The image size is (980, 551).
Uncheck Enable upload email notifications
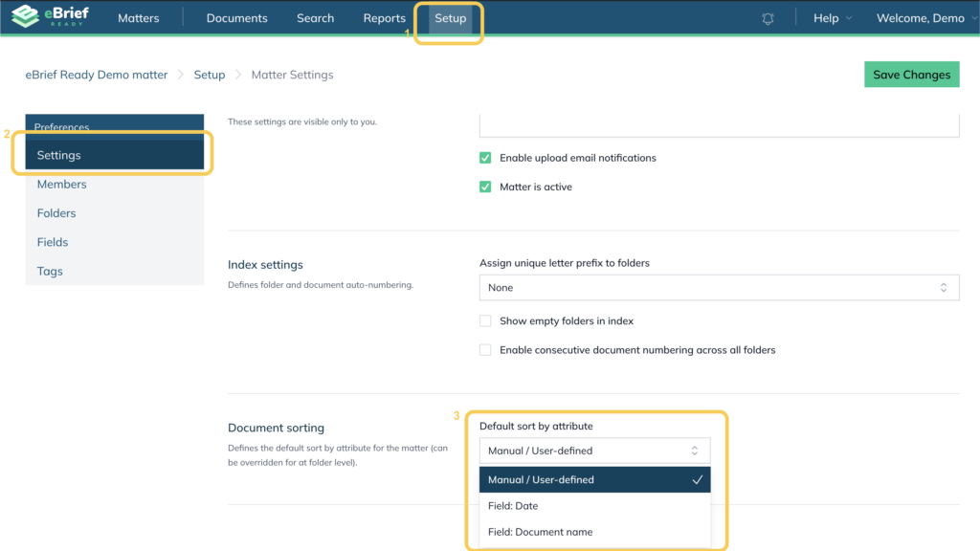485,158
